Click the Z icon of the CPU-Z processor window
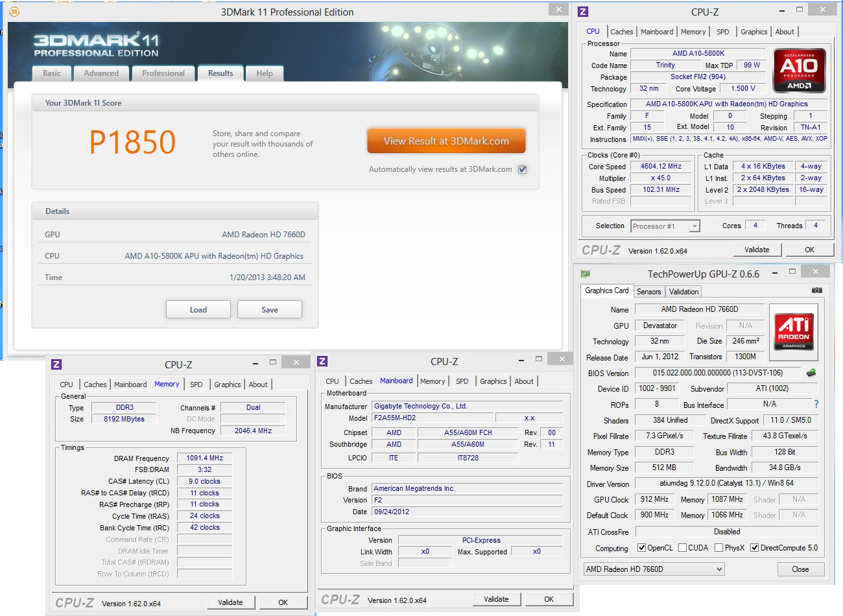 click(583, 12)
